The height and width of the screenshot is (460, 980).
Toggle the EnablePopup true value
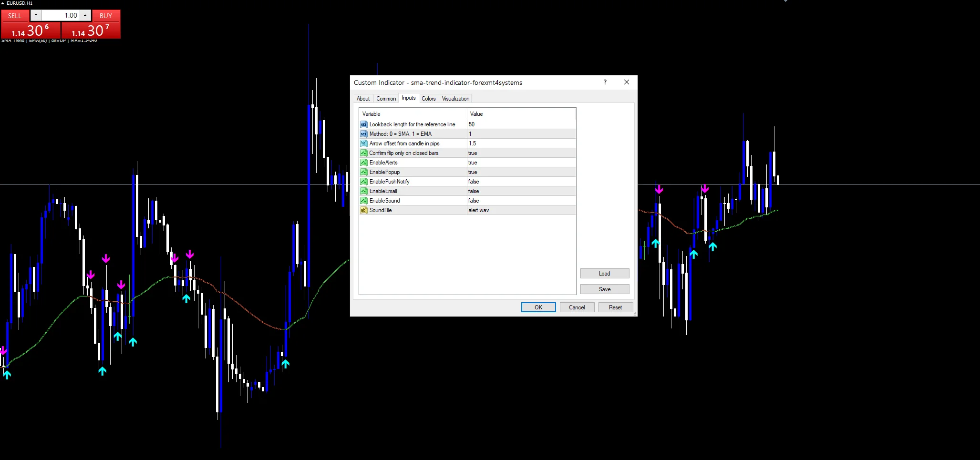tap(521, 172)
